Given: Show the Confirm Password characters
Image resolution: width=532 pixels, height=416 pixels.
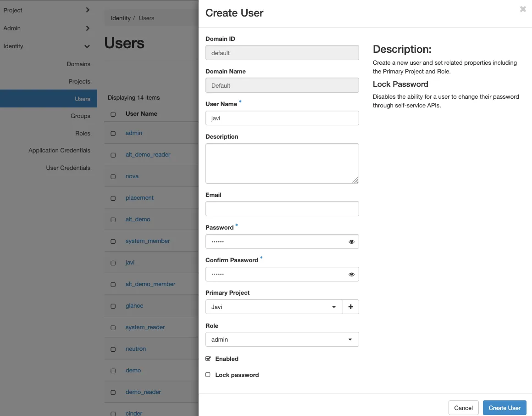Looking at the screenshot, I should [351, 274].
